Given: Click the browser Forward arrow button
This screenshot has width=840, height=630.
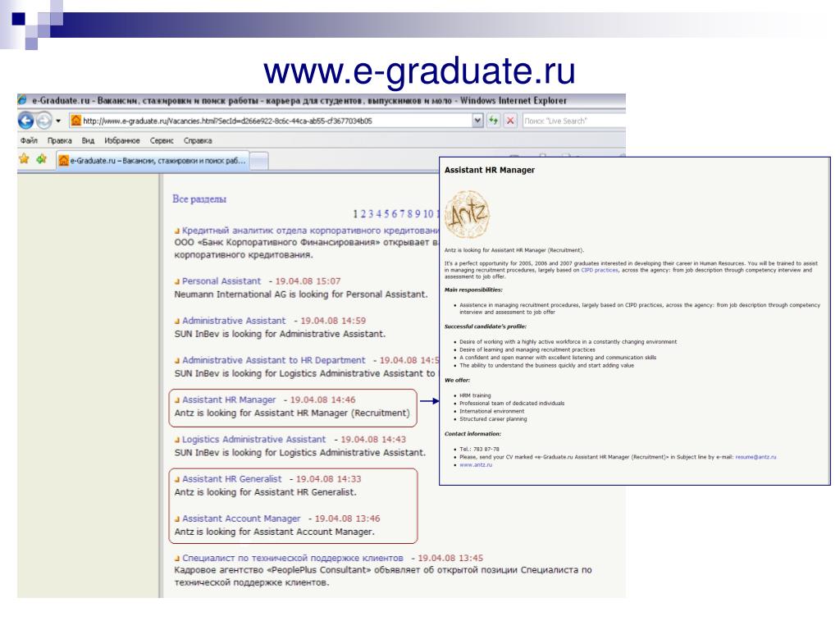Looking at the screenshot, I should (x=44, y=121).
